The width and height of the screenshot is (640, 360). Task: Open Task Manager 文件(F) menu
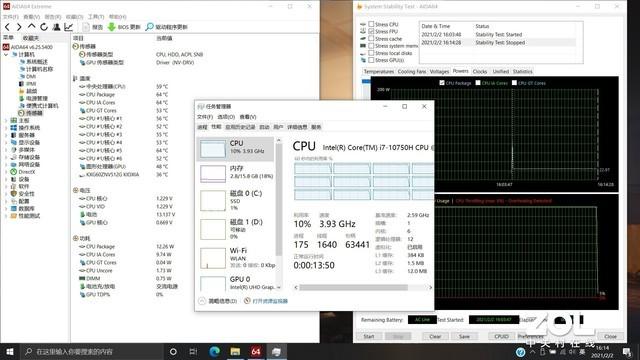coord(205,117)
